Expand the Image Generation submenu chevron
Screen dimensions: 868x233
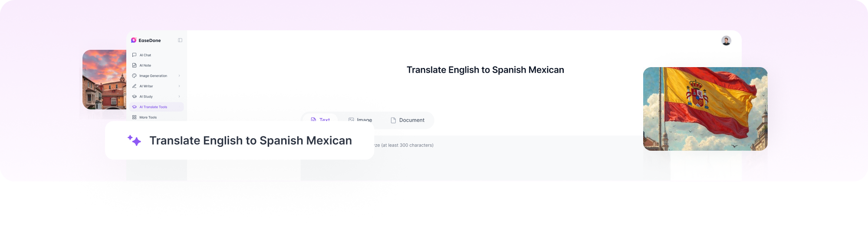[179, 76]
